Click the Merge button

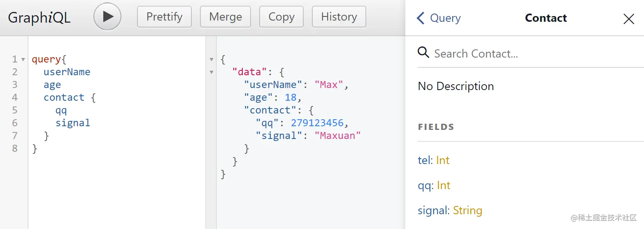click(x=226, y=17)
